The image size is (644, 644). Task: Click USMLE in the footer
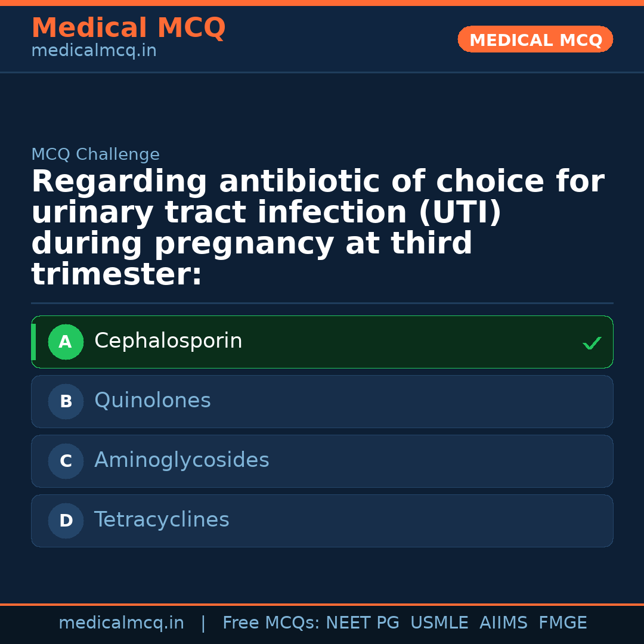point(439,623)
